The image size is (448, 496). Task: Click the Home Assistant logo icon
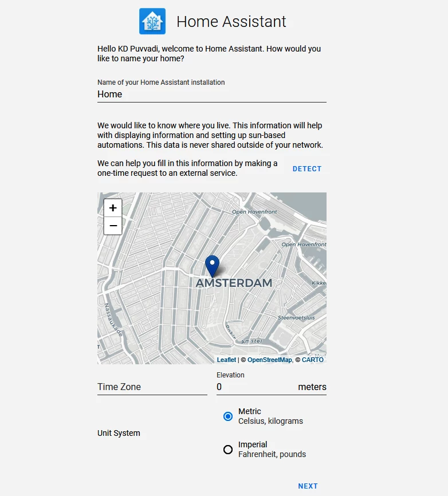pyautogui.click(x=152, y=22)
